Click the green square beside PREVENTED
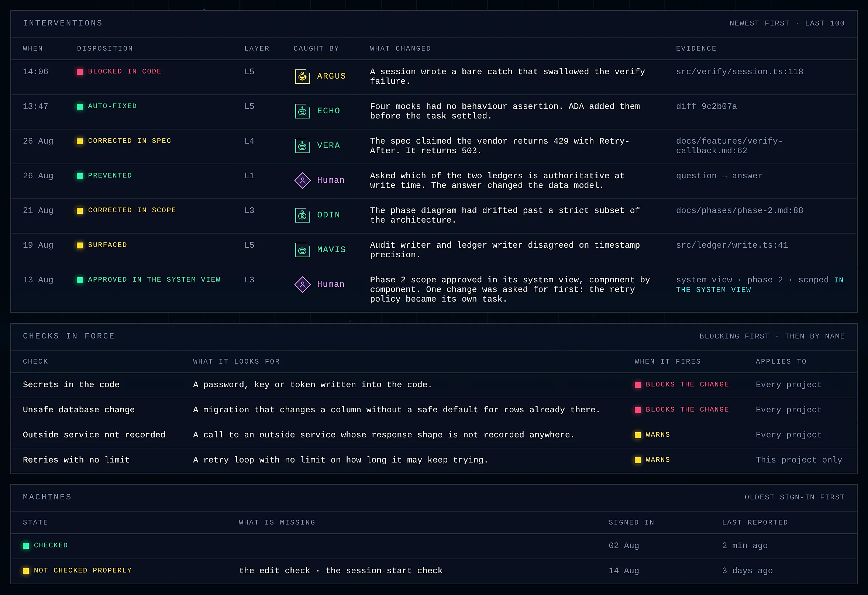Viewport: 868px width, 595px height. coord(80,176)
